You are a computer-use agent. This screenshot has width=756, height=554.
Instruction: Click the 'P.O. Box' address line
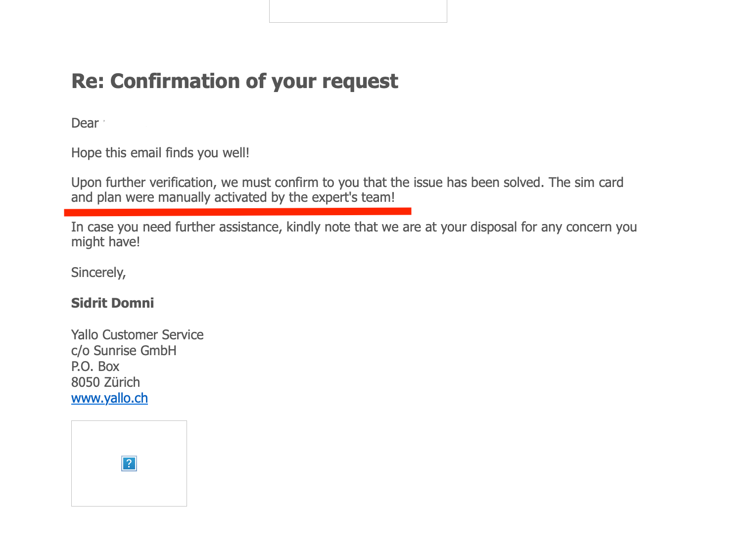[x=95, y=367]
